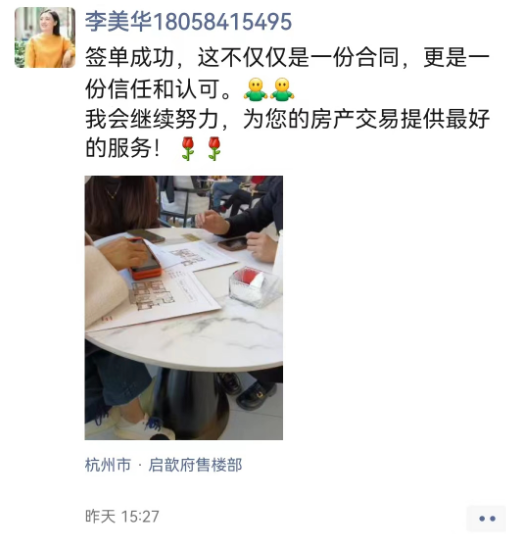Click the second red rose emoji

214,148
